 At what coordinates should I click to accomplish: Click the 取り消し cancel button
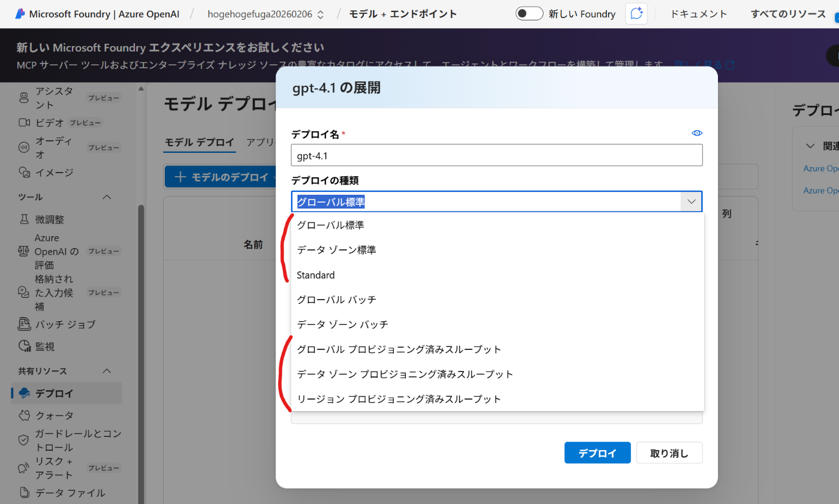pyautogui.click(x=669, y=453)
